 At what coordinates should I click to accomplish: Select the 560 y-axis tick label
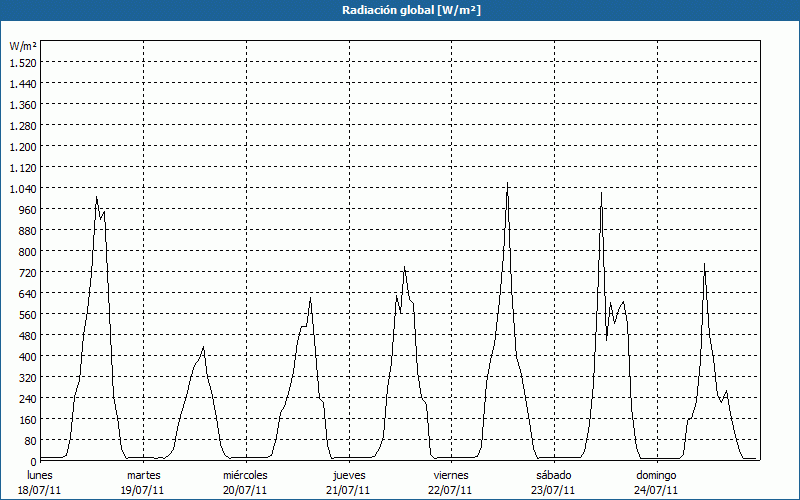(27, 314)
